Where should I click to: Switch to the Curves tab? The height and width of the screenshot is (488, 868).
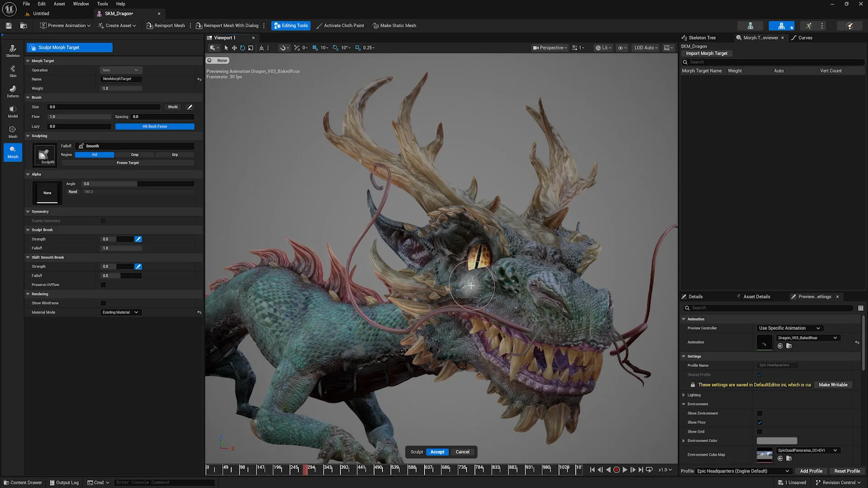[805, 38]
